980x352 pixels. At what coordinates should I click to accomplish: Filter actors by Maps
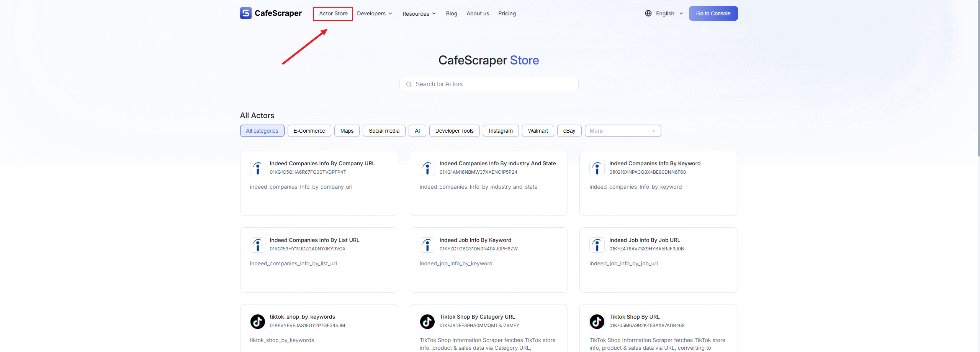(x=347, y=131)
